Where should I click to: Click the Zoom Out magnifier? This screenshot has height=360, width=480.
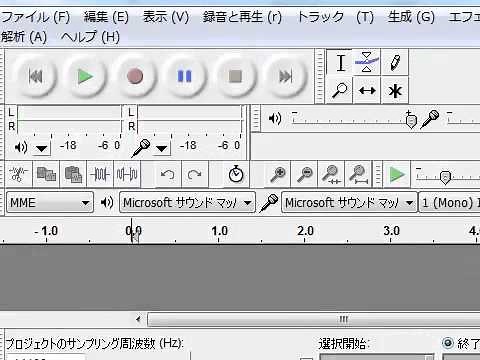pyautogui.click(x=305, y=174)
